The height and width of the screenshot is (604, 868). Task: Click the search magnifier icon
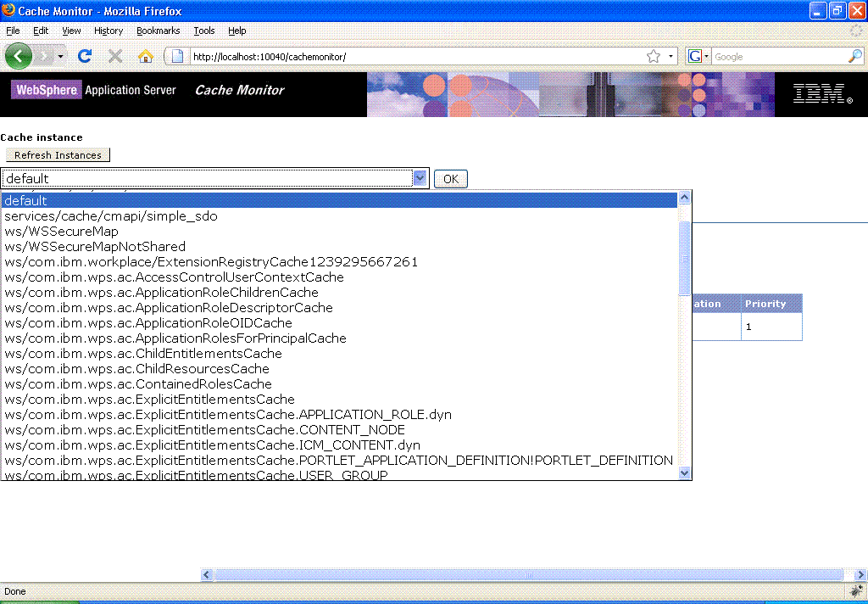(854, 56)
